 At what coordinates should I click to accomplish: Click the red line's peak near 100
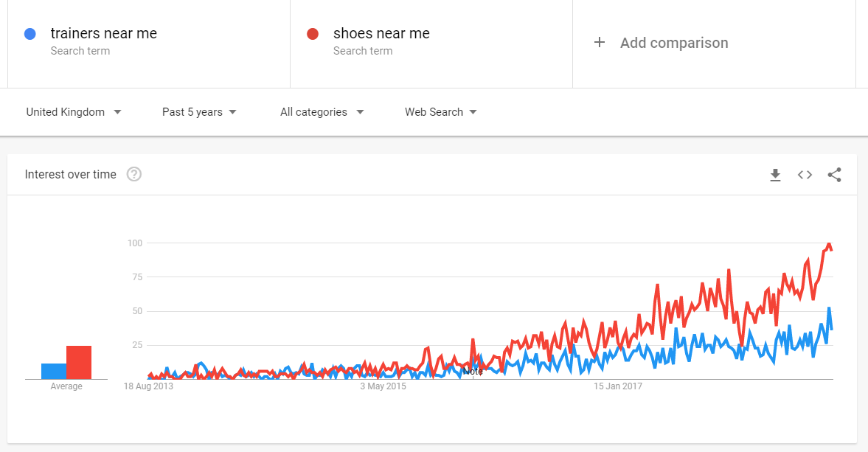point(829,244)
